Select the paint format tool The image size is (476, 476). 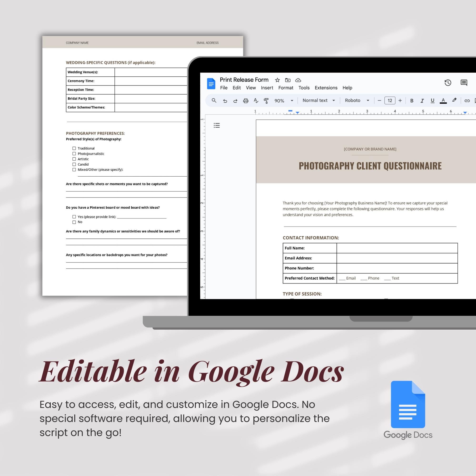[266, 101]
